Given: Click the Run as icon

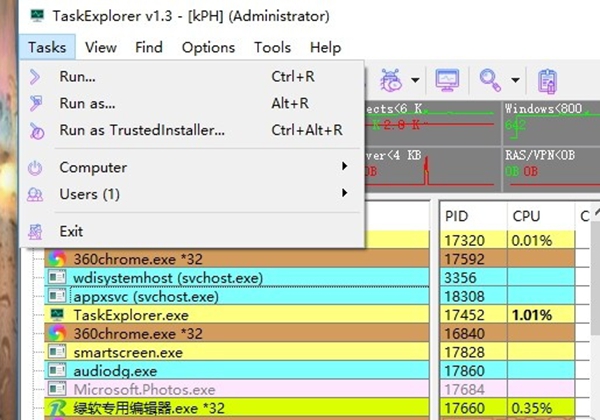Looking at the screenshot, I should click(36, 103).
